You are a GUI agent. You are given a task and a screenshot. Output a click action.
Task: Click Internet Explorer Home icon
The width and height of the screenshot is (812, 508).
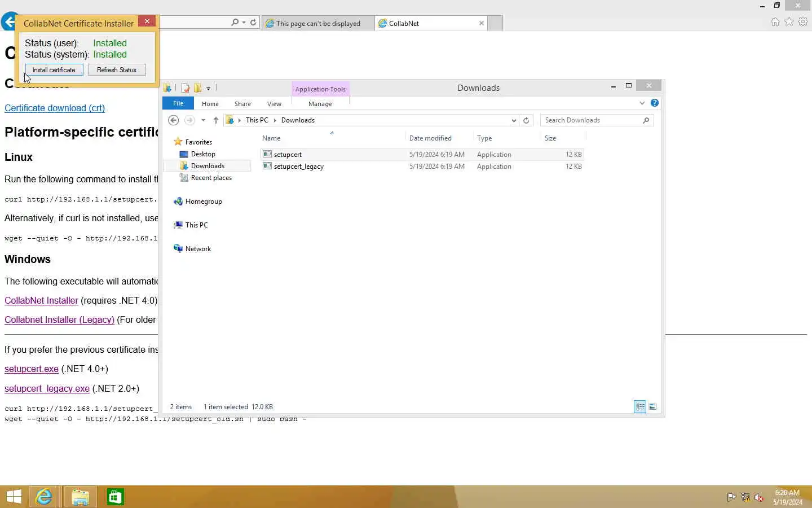775,22
